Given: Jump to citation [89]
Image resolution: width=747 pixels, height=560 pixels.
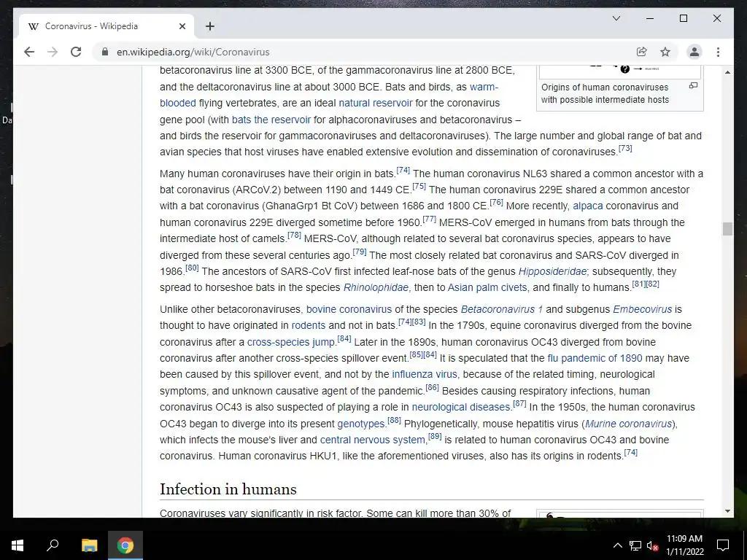Looking at the screenshot, I should tap(435, 437).
